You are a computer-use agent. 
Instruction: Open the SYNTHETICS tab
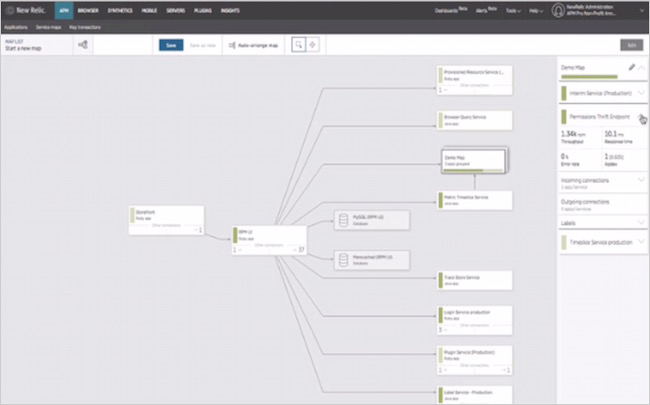pos(120,10)
